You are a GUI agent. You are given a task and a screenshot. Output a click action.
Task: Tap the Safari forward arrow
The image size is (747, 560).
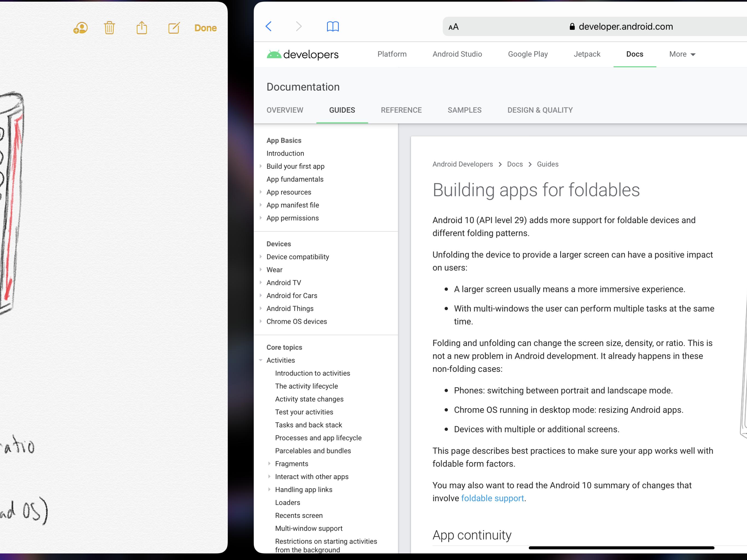(299, 26)
